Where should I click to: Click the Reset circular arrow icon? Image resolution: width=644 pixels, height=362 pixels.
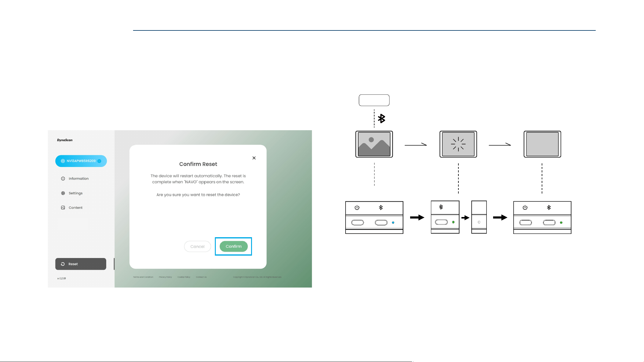click(x=63, y=264)
